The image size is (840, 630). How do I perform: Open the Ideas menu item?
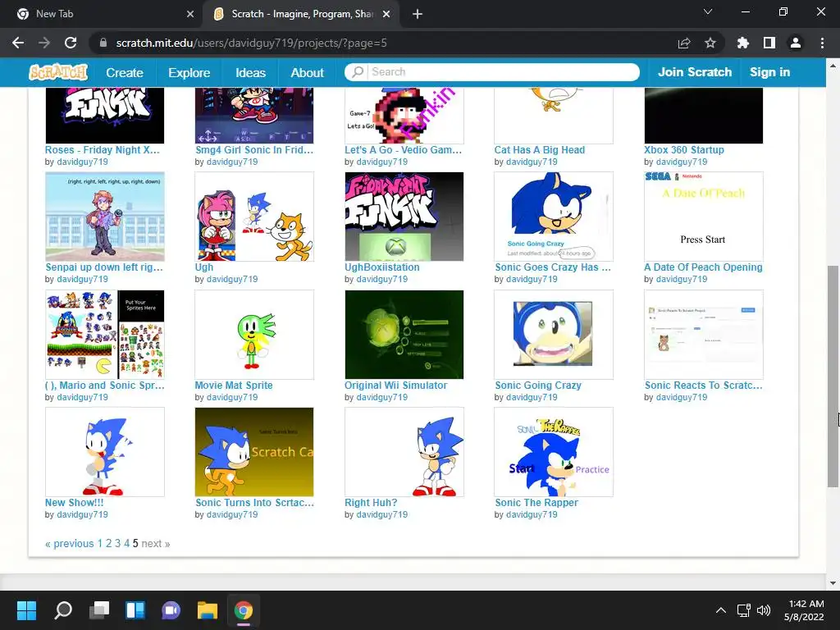[x=251, y=72]
